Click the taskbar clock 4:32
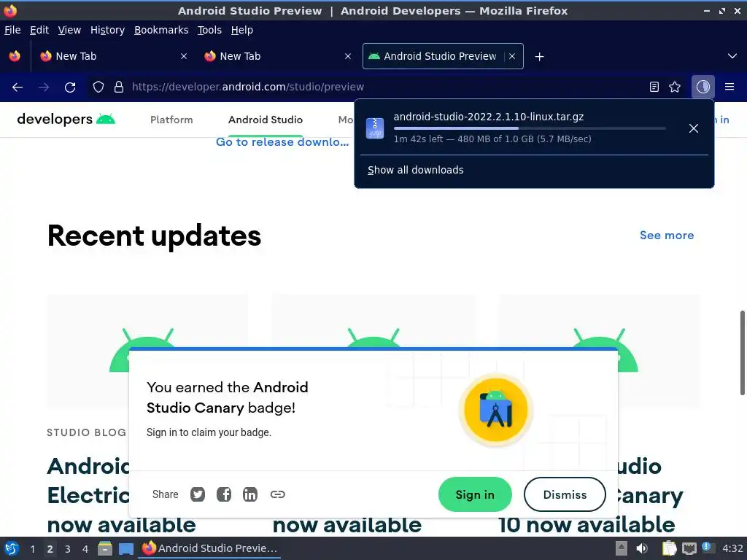This screenshot has width=747, height=560. pyautogui.click(x=732, y=548)
